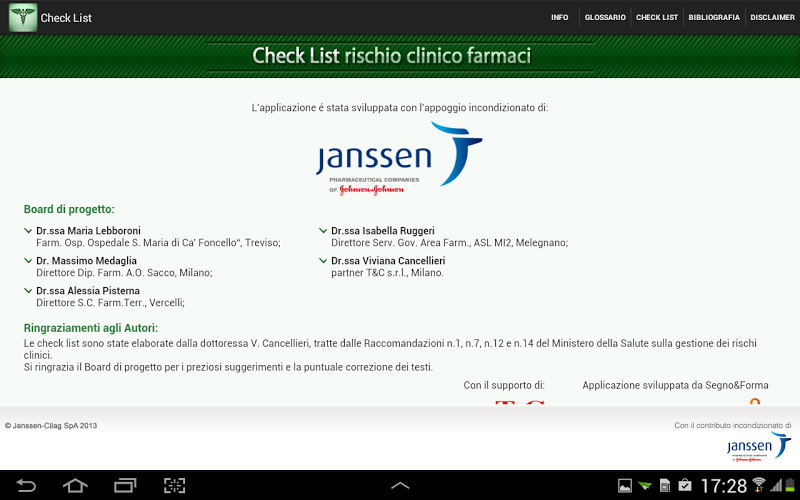Tap 'L'applicazione é stata sviluppata' intro line
The height and width of the screenshot is (500, 800).
(399, 108)
